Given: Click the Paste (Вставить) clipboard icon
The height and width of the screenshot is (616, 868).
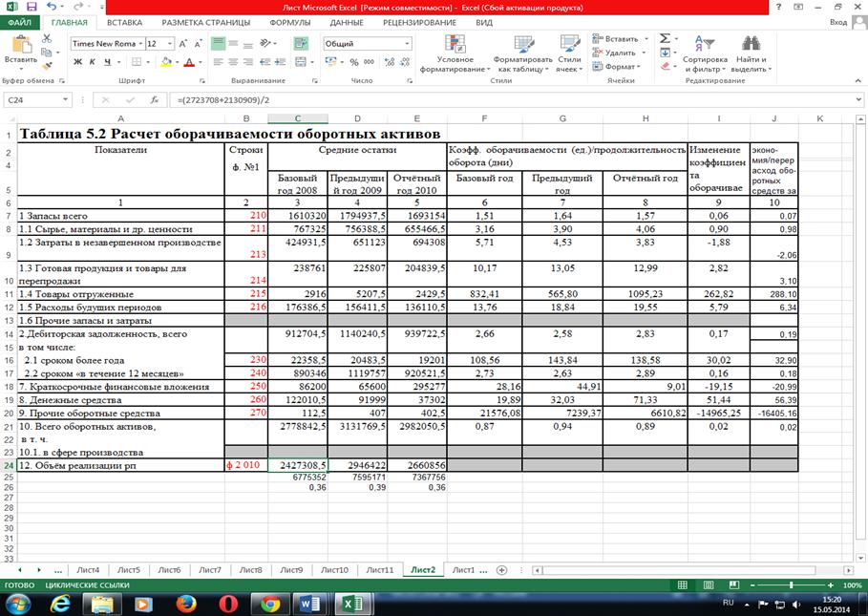Looking at the screenshot, I should (x=20, y=49).
